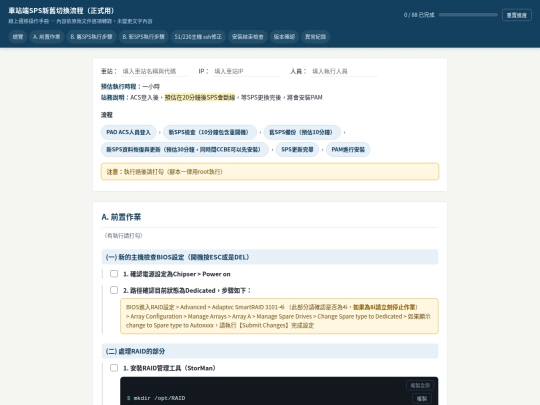Check step 2 路徑確認 Dedicated checkbox
Image resolution: width=540 pixels, height=405 pixels.
click(x=114, y=290)
